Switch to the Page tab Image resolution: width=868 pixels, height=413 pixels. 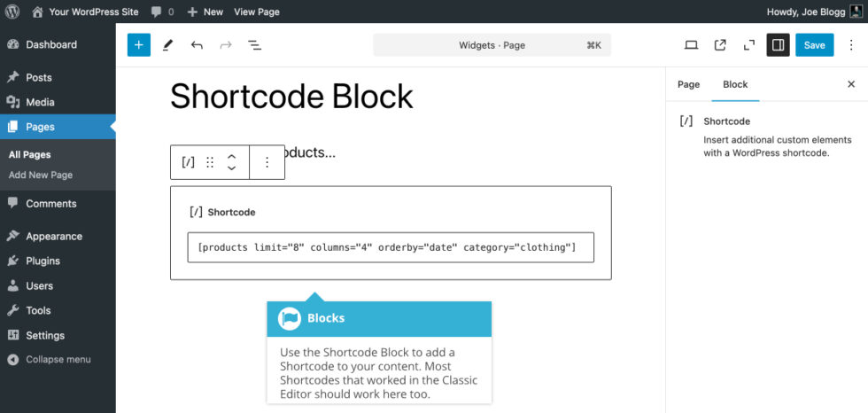click(689, 84)
